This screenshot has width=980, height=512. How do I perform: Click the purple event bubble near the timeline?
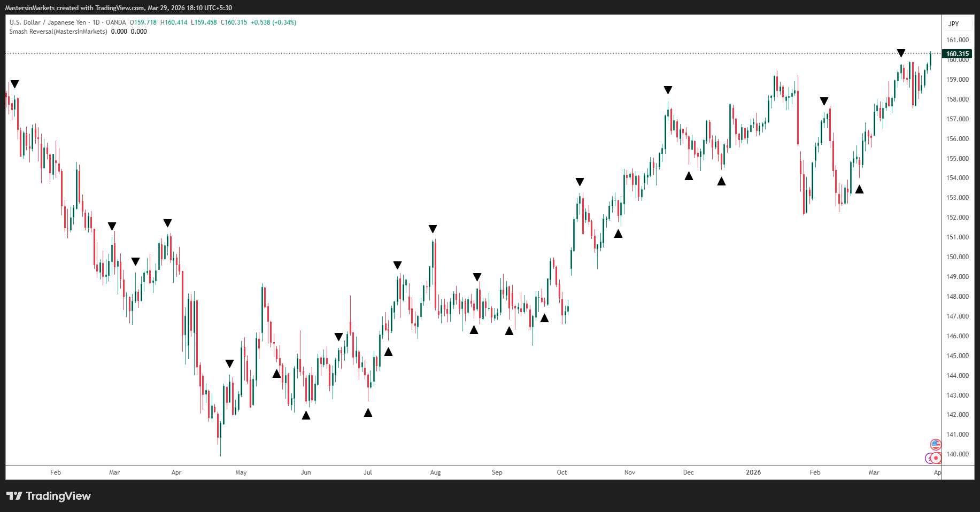928,458
